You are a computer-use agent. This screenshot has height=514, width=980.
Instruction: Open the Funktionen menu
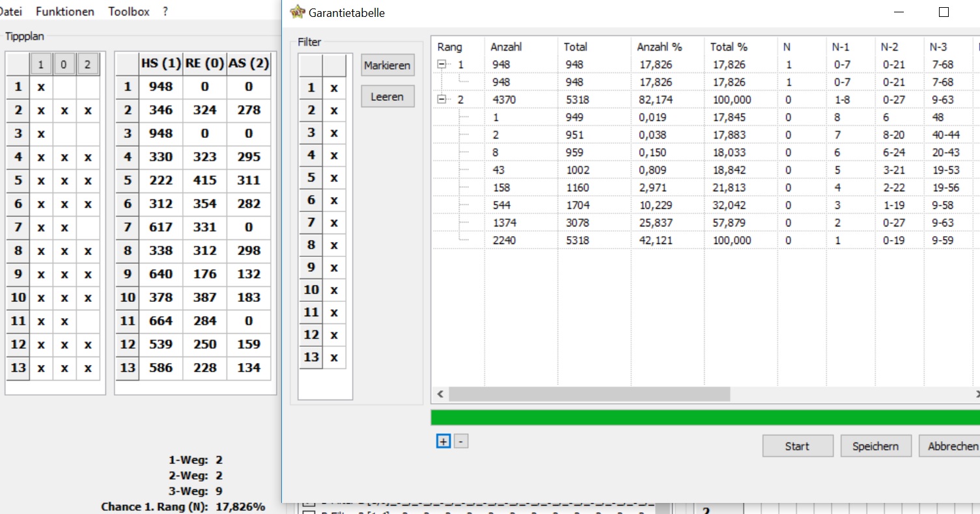click(x=65, y=12)
